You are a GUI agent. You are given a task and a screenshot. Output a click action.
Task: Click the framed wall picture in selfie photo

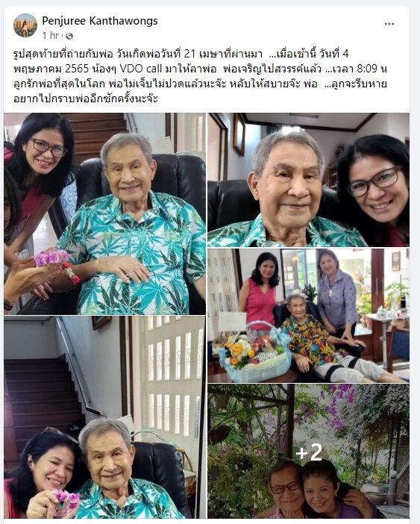point(239,134)
